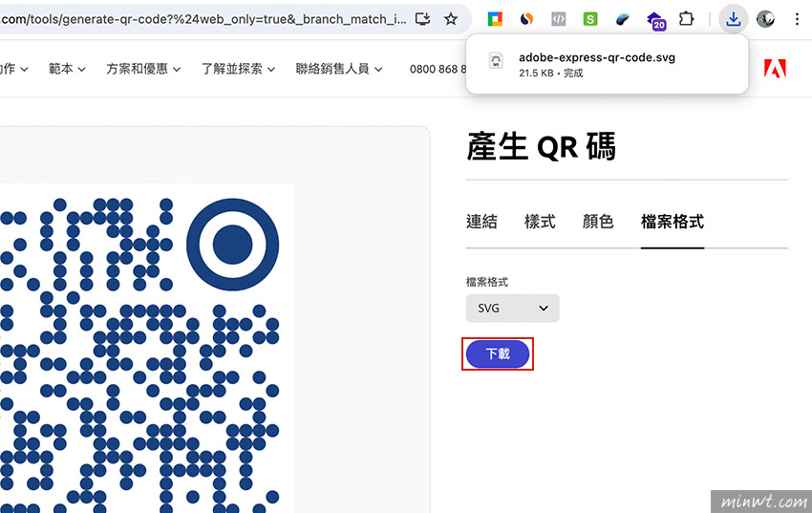The height and width of the screenshot is (513, 812).
Task: Click the browser address bar URL
Action: tap(204, 20)
